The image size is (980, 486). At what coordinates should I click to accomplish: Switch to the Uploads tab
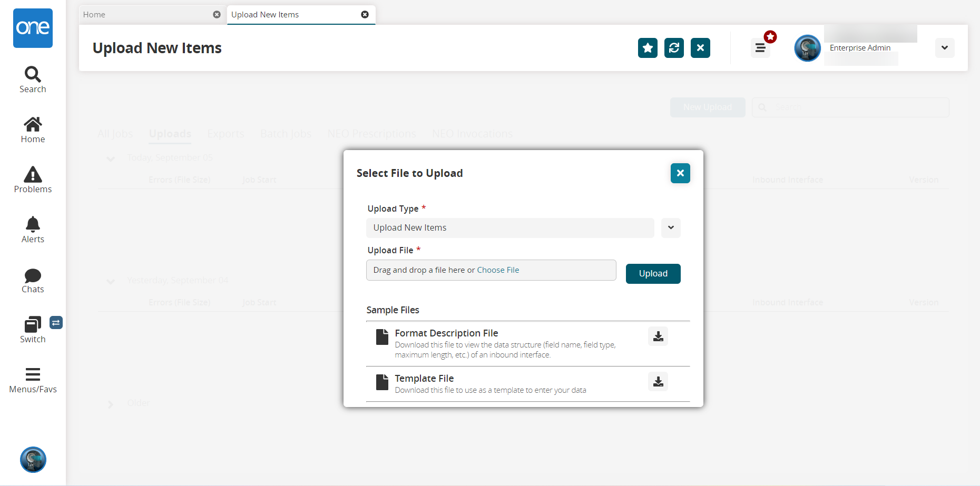click(170, 134)
